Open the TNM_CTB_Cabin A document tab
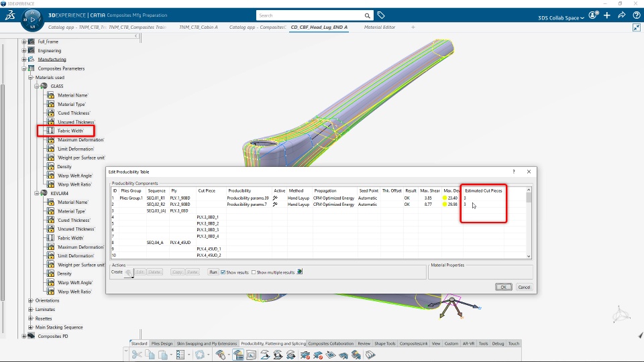This screenshot has height=362, width=644. point(199,27)
